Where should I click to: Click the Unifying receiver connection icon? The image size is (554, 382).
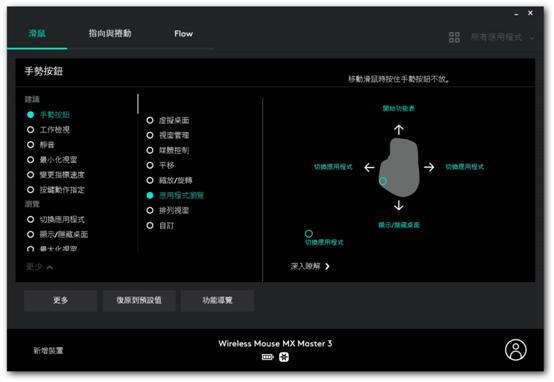pyautogui.click(x=284, y=357)
